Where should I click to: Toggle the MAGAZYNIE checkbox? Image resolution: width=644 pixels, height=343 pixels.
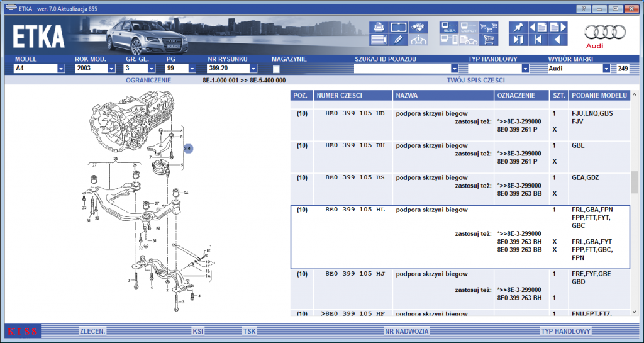(277, 69)
